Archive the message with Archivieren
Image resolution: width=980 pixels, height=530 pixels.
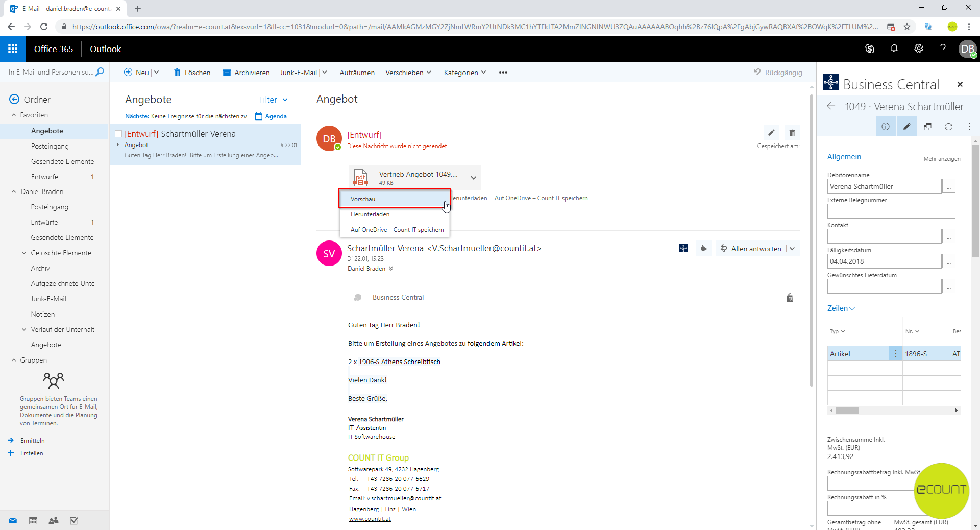(247, 73)
